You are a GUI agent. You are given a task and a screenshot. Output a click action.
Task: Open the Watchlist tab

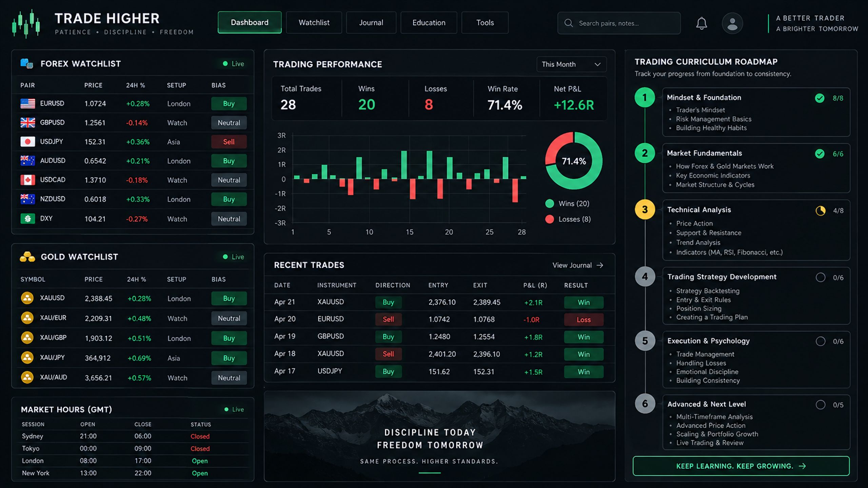point(314,22)
